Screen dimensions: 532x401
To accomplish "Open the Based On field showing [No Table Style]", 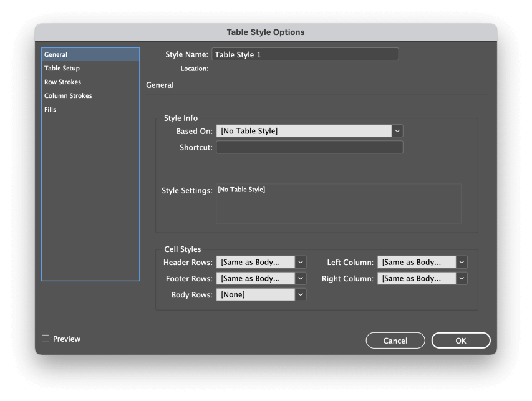I will (x=304, y=131).
